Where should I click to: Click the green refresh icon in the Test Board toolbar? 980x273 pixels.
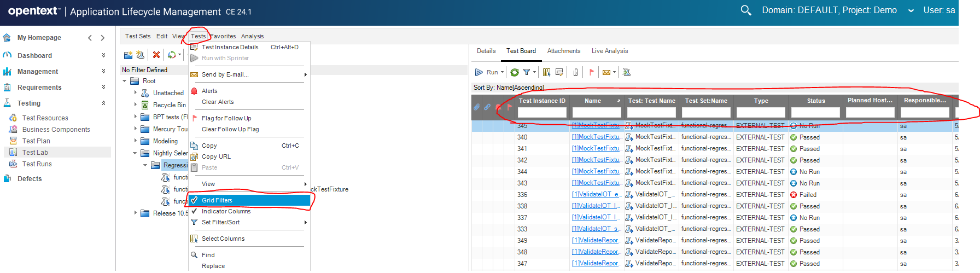pos(515,72)
